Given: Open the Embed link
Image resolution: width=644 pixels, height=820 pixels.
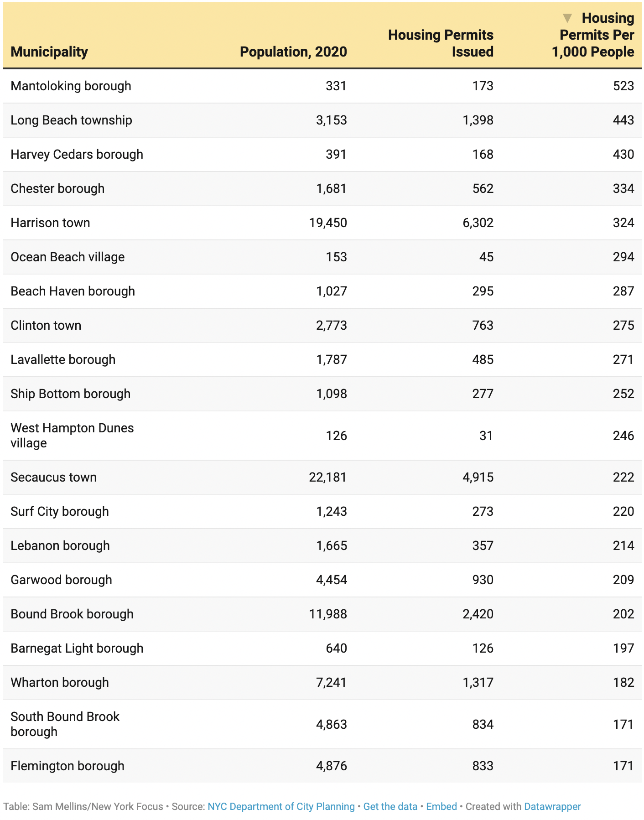Looking at the screenshot, I should coord(441,806).
